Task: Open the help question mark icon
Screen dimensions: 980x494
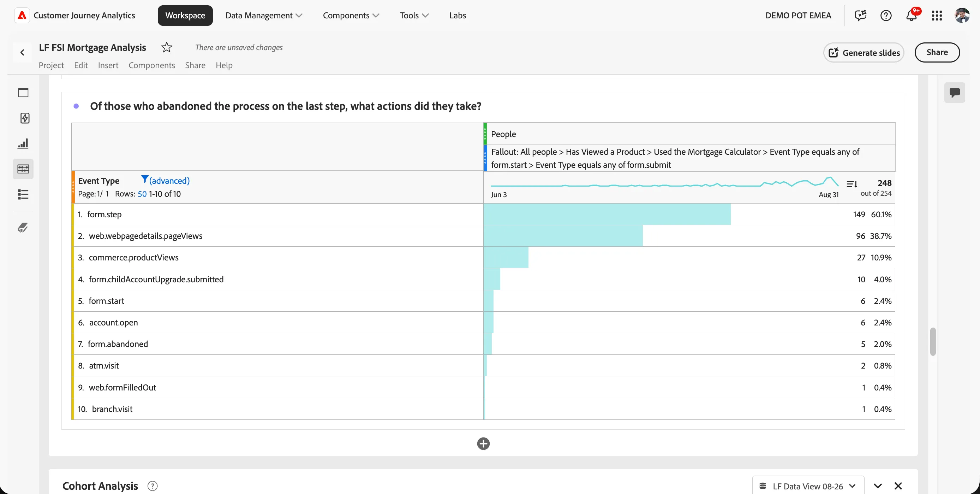Action: point(886,15)
